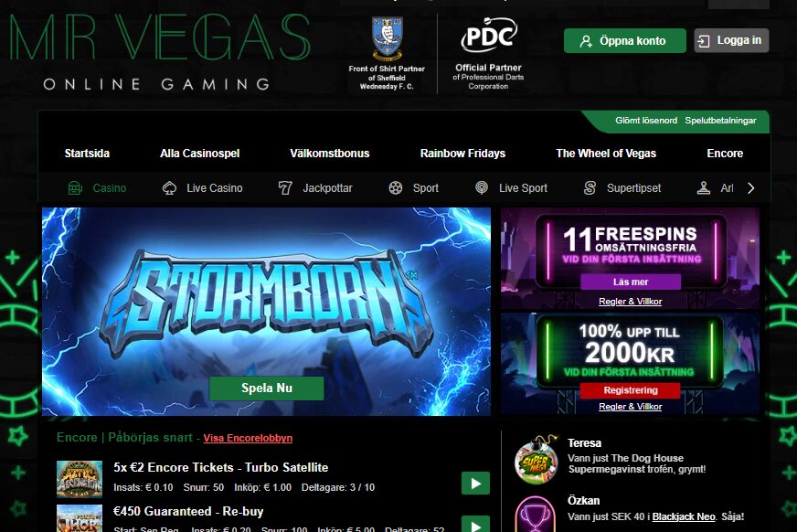Click the Sport football icon

tap(396, 188)
